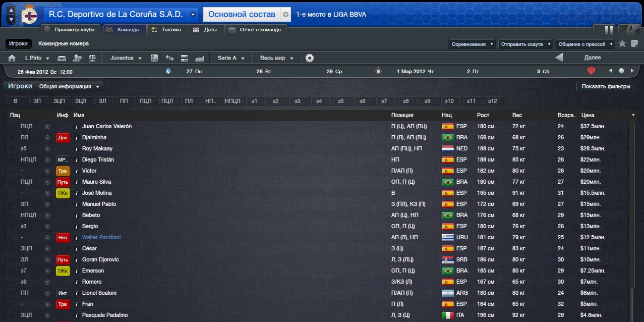
Task: Go to the home screen icon
Action: coord(12,58)
